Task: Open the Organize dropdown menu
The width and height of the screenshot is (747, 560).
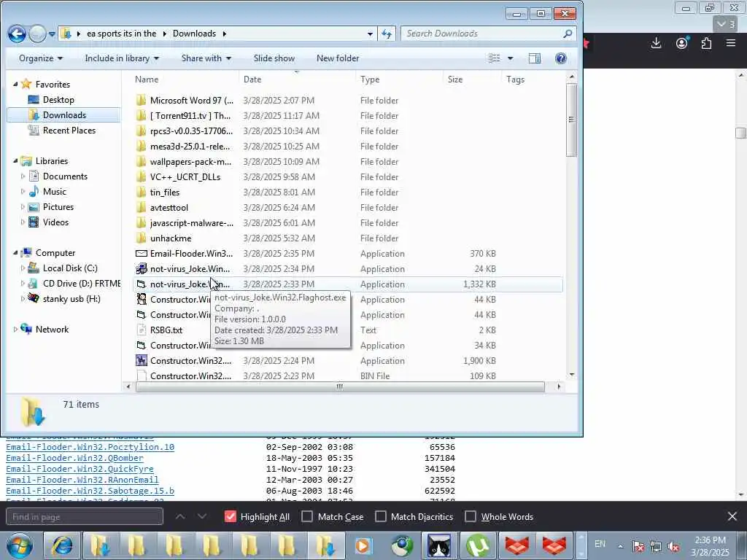Action: click(x=41, y=58)
